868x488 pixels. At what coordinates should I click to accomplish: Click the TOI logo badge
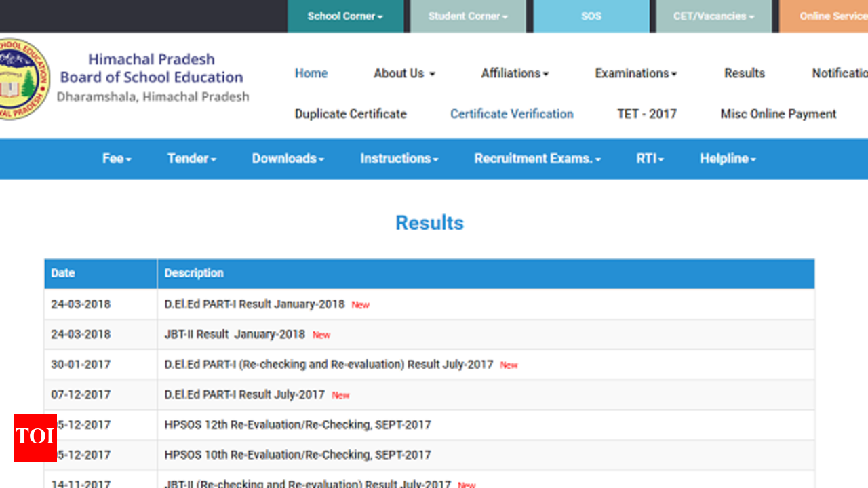click(35, 437)
